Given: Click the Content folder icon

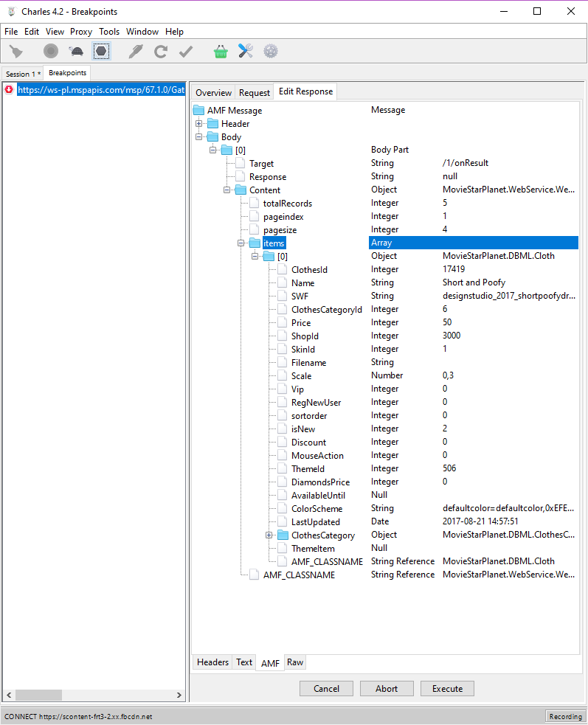Looking at the screenshot, I should [x=241, y=190].
